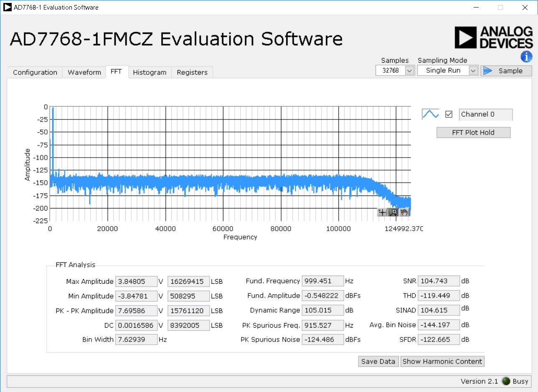The image size is (538, 392).
Task: Click Show Harmonic Content button
Action: pos(442,361)
